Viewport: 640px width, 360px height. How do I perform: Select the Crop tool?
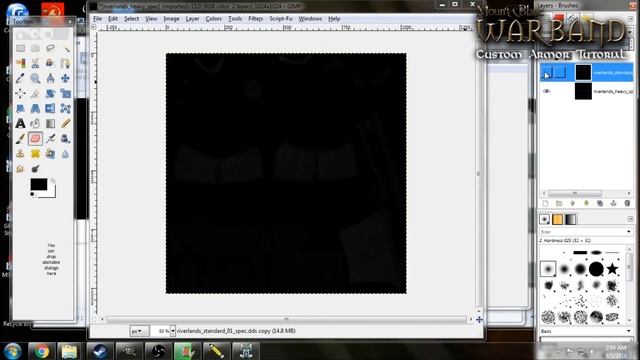click(36, 93)
